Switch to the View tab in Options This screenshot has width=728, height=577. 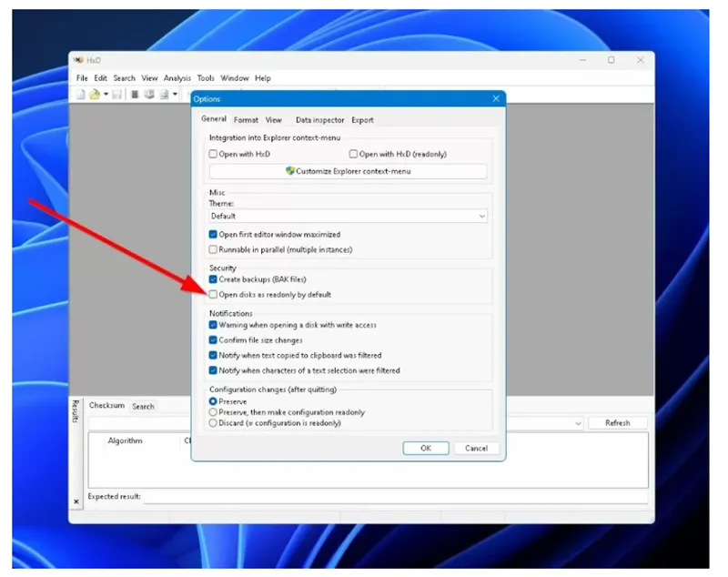pos(274,120)
